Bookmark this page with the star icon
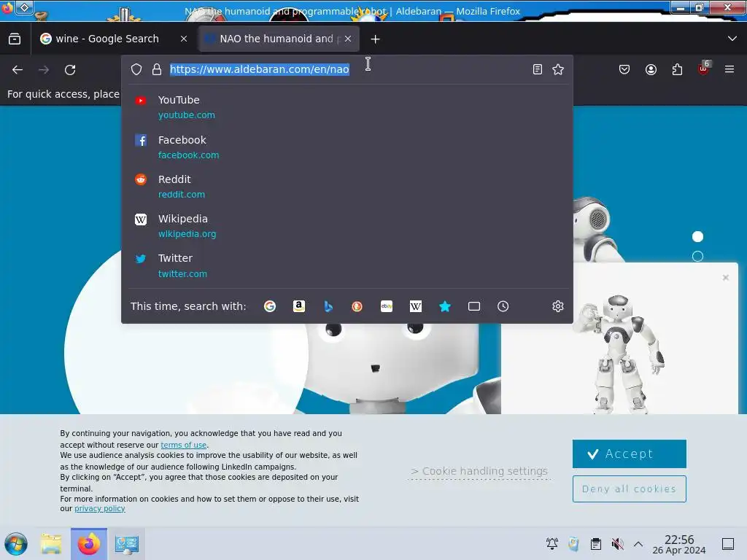Screen dimensions: 747x560 [x=558, y=69]
